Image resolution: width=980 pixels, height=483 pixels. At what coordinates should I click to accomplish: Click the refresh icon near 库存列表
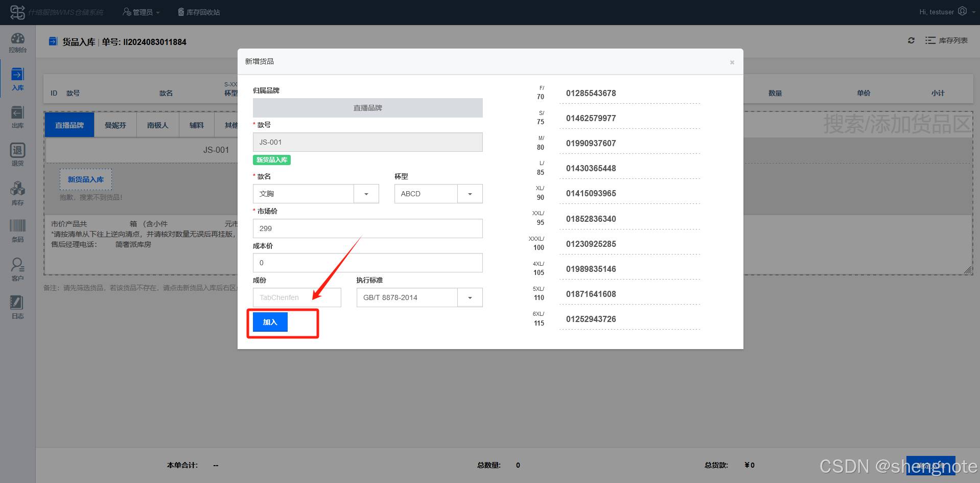(911, 40)
